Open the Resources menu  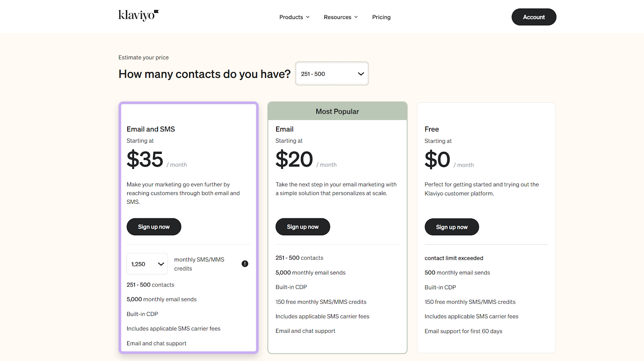click(x=337, y=17)
